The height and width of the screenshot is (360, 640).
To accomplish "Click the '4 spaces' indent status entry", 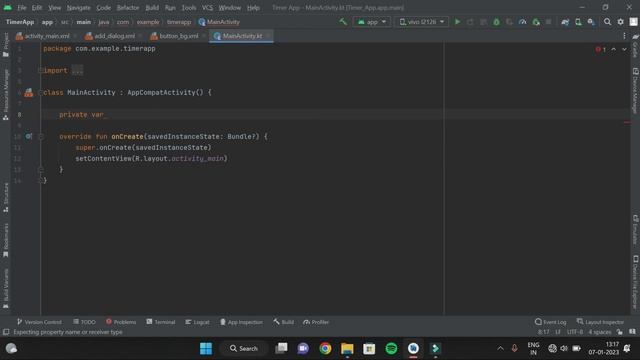I will 600,332.
